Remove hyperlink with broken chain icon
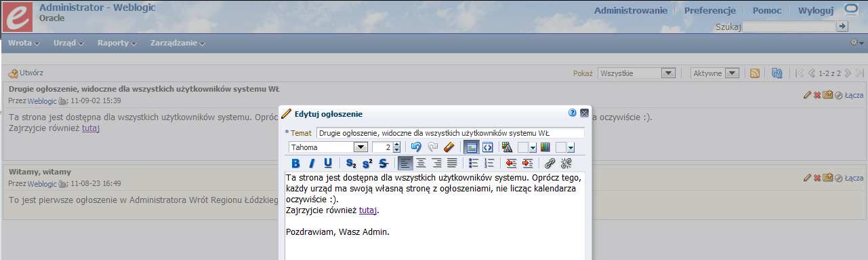This screenshot has width=868, height=260. click(x=566, y=163)
